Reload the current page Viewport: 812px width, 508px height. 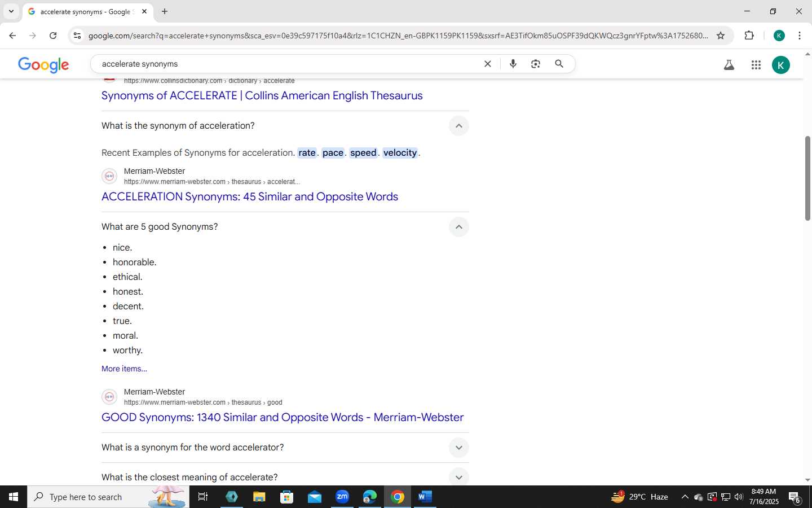click(x=53, y=36)
